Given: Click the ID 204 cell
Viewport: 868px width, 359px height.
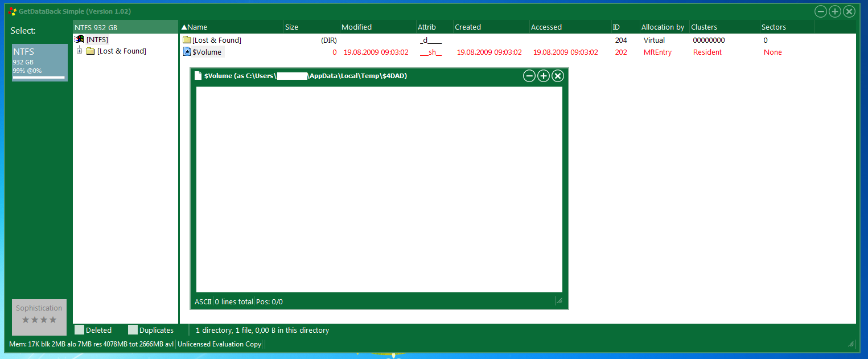Looking at the screenshot, I should (x=621, y=40).
